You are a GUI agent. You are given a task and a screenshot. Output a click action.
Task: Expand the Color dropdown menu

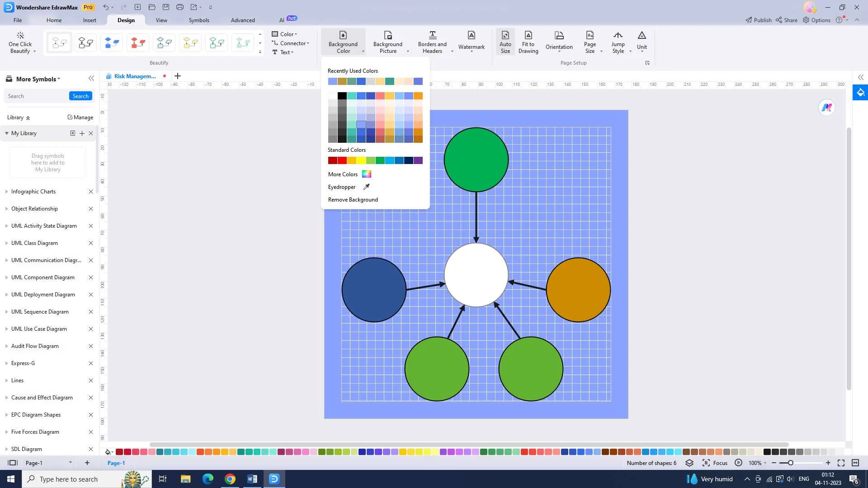(x=296, y=34)
